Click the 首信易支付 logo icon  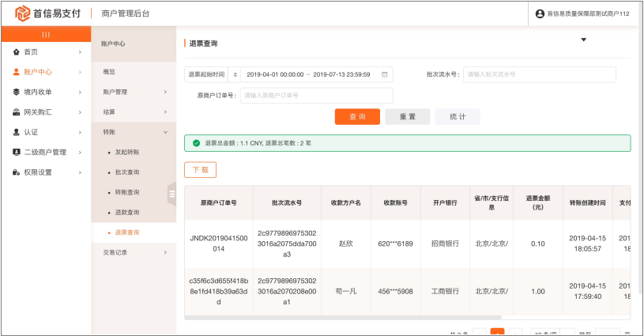click(x=22, y=13)
